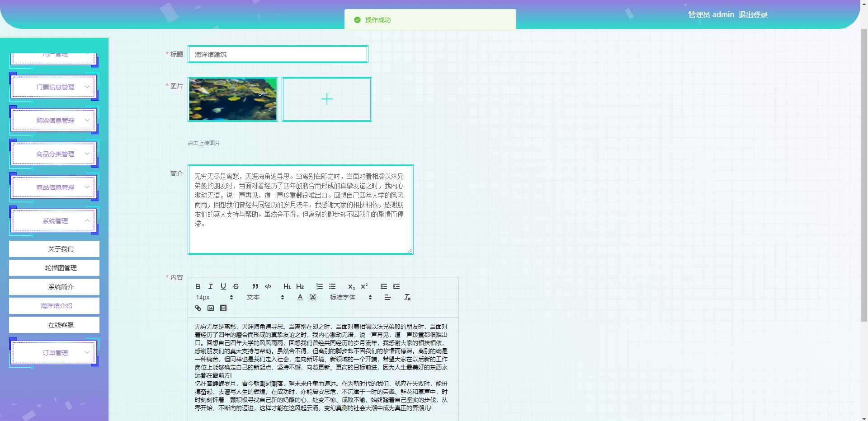Click inside the 内容 rich text body
Viewport: 868px width, 421px height.
[323, 368]
